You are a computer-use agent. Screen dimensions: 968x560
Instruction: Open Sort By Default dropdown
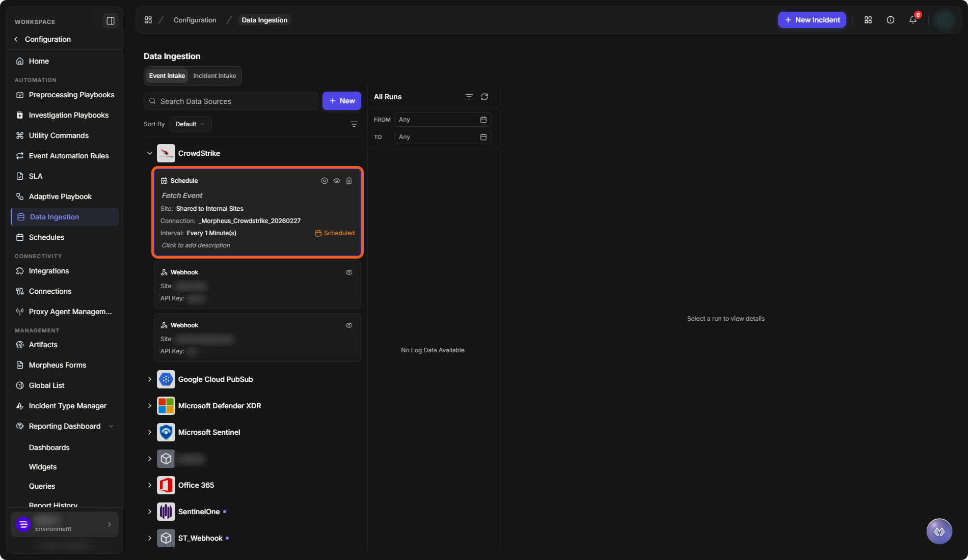click(x=190, y=124)
